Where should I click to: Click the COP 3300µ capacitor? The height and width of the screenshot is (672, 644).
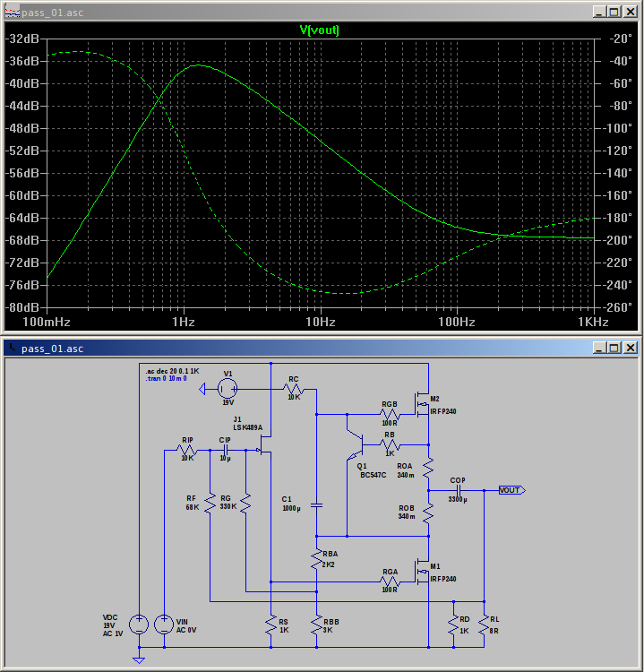(x=458, y=490)
